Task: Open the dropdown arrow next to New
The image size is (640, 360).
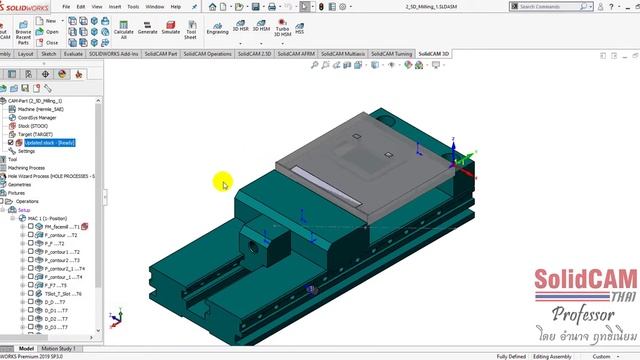Action: (x=62, y=21)
